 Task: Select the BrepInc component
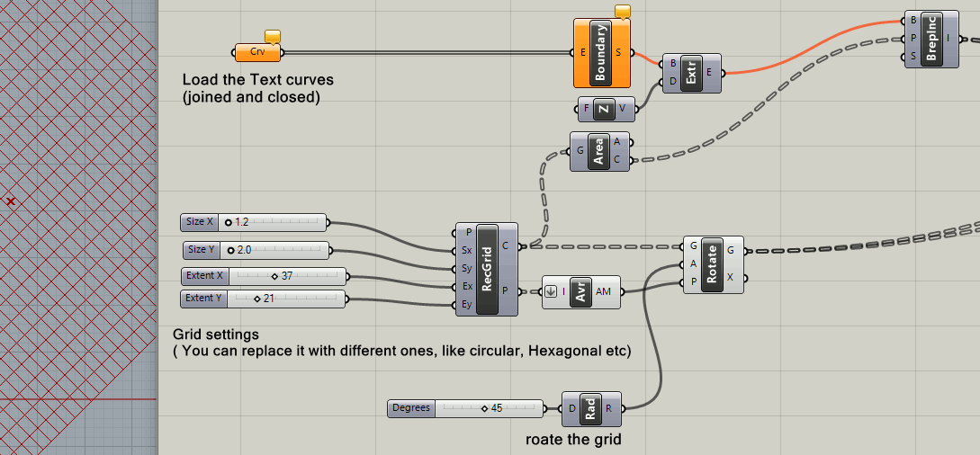click(931, 39)
